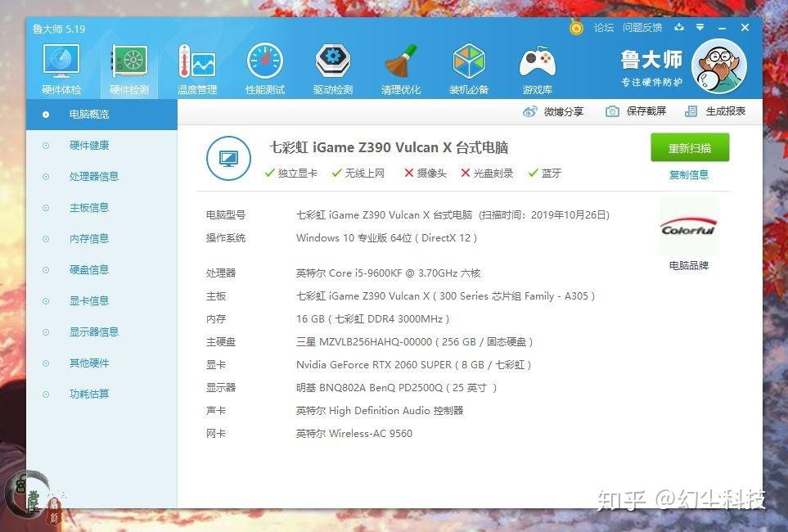Open 装机必备 essential software cube
Viewport: 788px width, 532px height.
468,70
